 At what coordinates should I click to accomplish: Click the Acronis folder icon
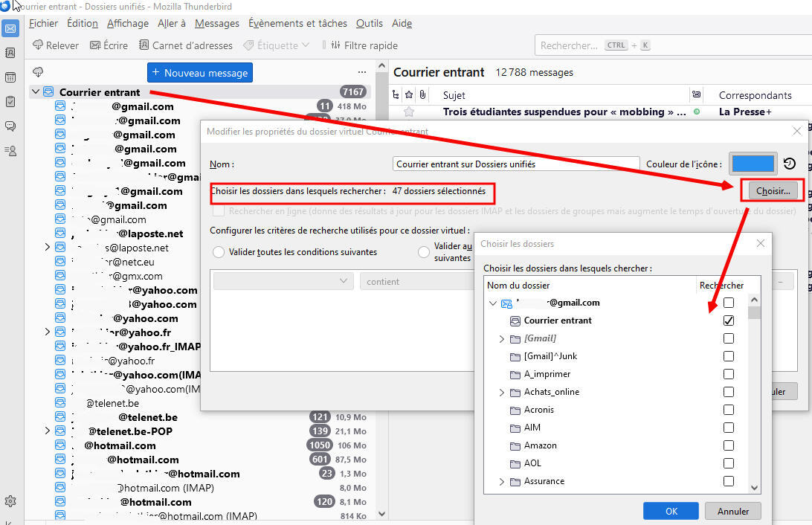click(x=515, y=410)
